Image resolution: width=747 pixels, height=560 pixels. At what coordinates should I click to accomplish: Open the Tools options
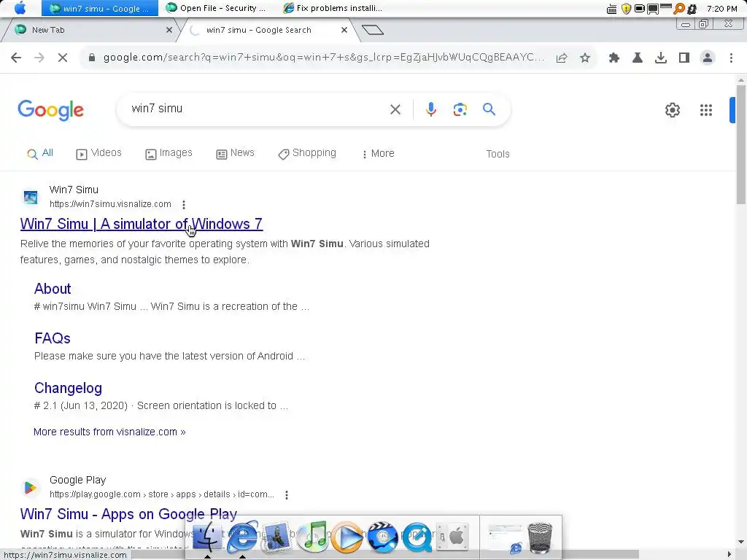point(498,154)
